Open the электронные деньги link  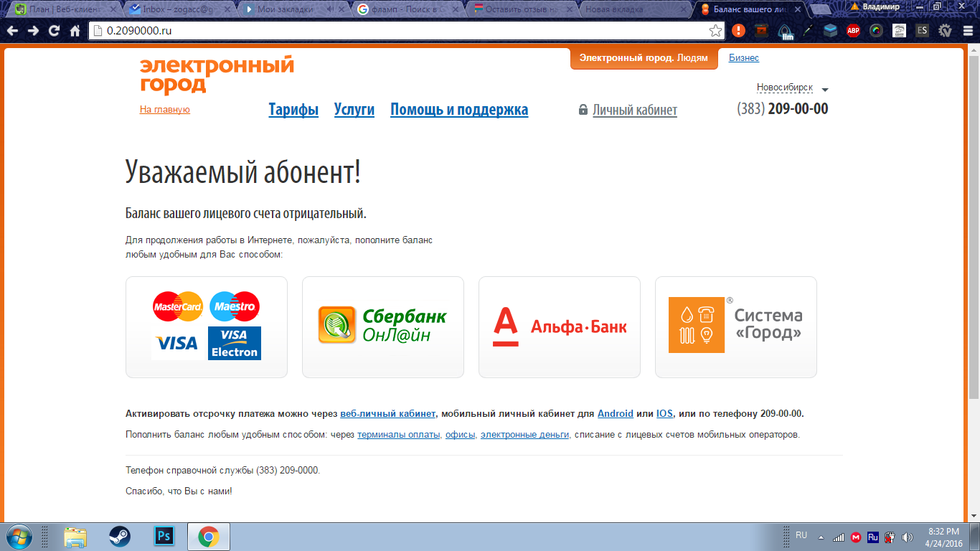point(525,435)
